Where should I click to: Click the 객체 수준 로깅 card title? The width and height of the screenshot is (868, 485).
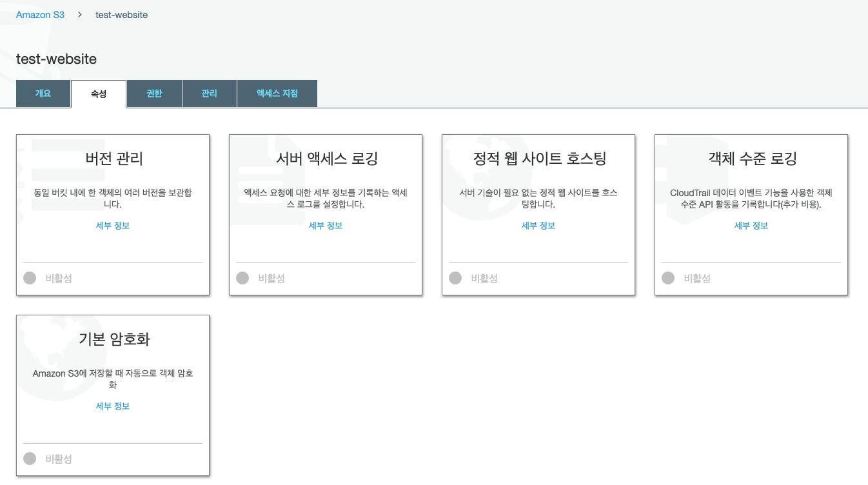coord(752,159)
